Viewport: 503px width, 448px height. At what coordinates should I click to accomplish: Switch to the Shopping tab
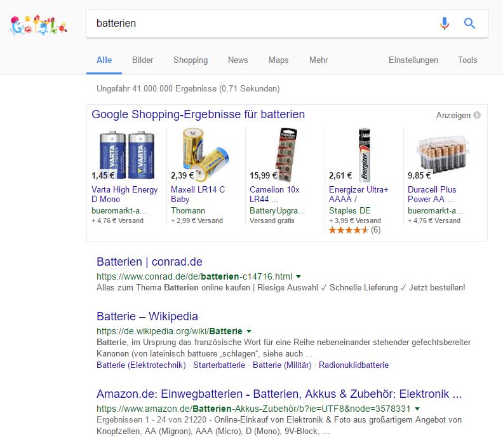point(191,60)
